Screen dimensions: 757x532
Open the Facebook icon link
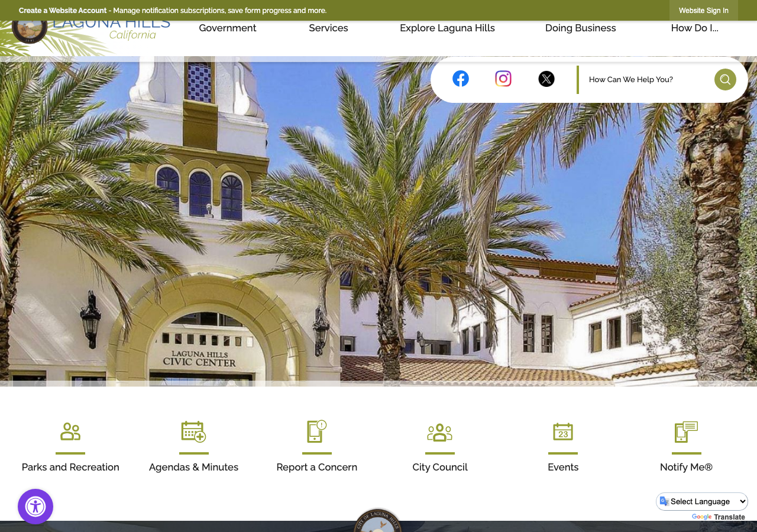pos(461,79)
